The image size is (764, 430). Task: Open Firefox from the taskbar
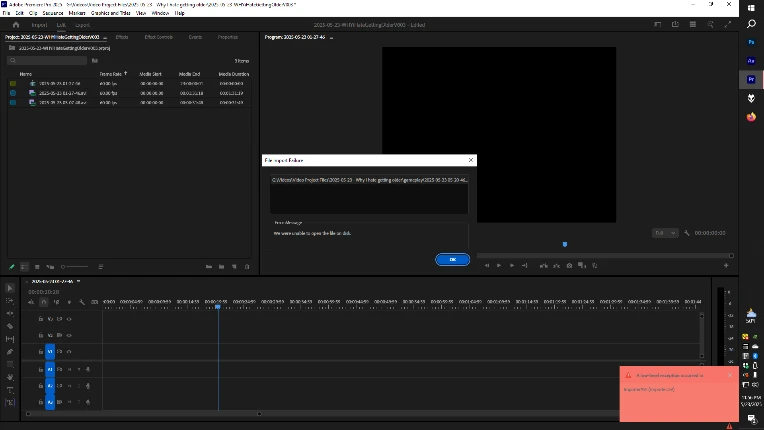[x=751, y=117]
